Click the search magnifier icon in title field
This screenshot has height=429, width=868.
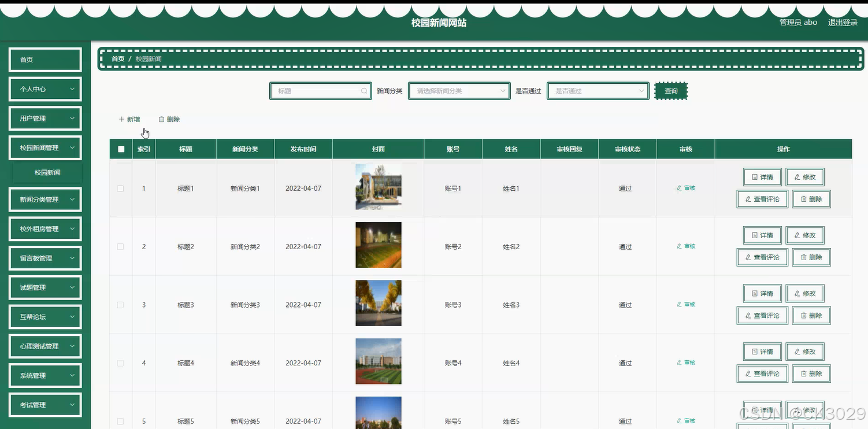pyautogui.click(x=364, y=91)
